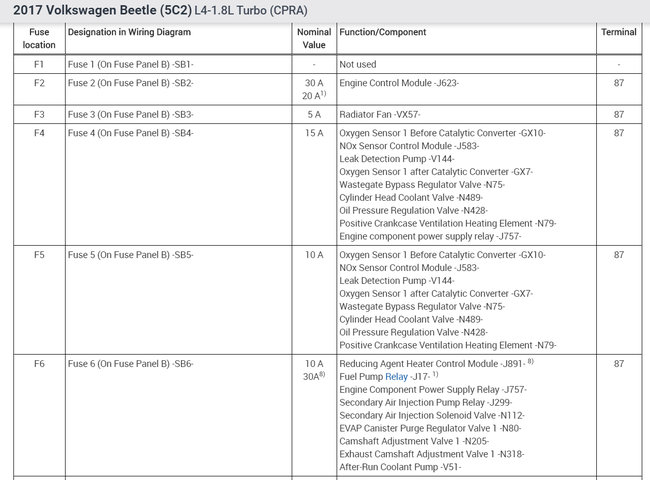Select fuse location cell F6

click(x=39, y=364)
